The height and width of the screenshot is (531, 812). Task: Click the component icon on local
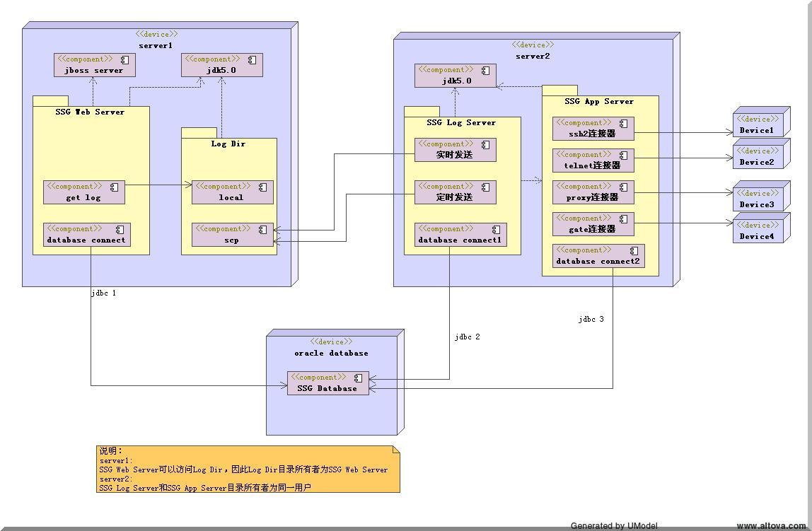(x=263, y=187)
